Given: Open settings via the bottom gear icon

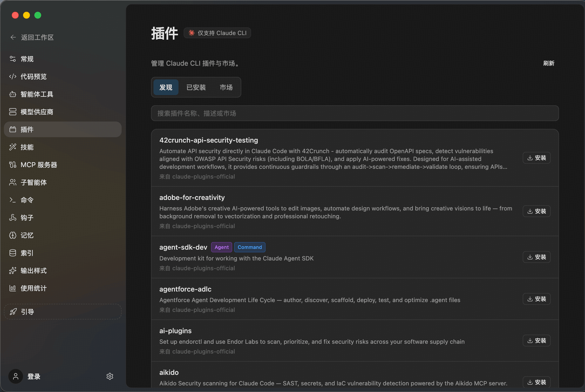Looking at the screenshot, I should click(110, 376).
